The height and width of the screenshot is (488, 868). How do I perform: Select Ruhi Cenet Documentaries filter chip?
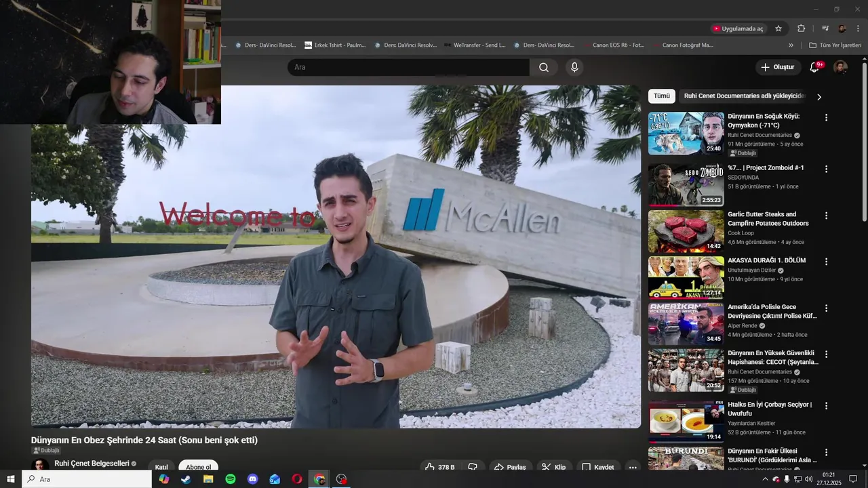pos(744,96)
